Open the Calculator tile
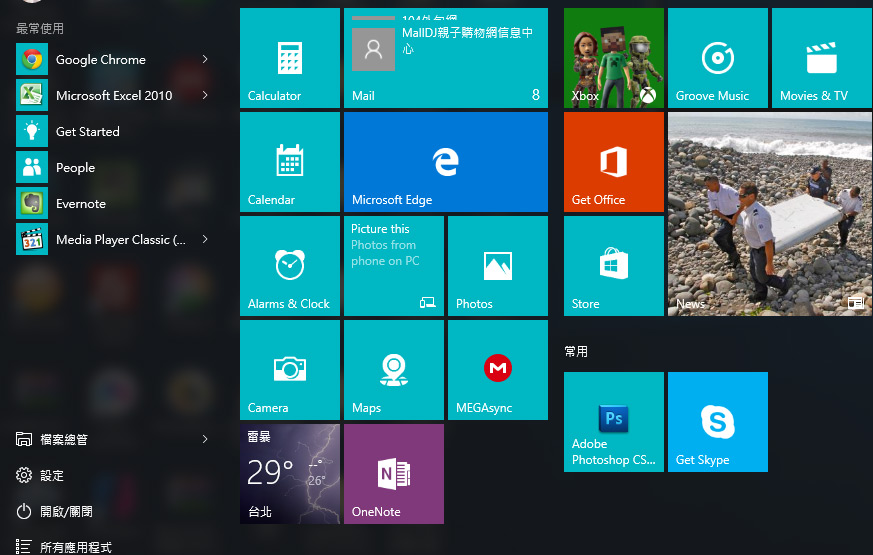This screenshot has width=873, height=555. click(290, 58)
